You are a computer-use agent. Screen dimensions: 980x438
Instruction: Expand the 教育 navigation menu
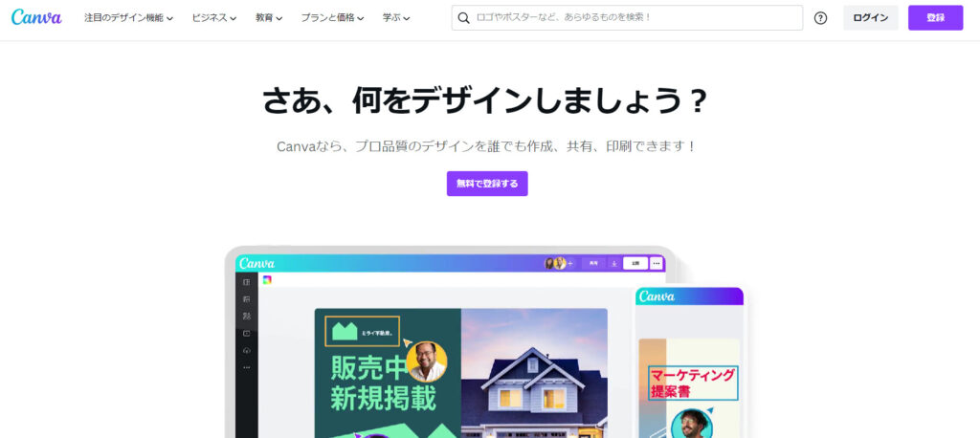tap(269, 18)
